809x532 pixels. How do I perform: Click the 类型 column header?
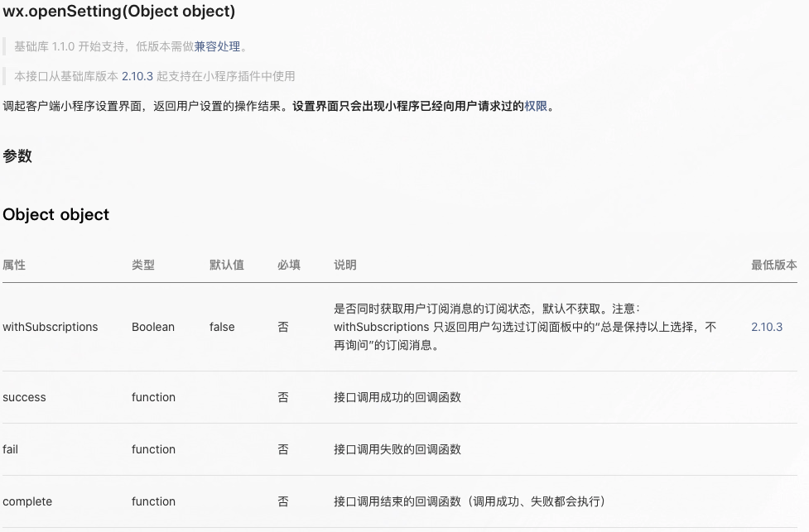pos(141,265)
